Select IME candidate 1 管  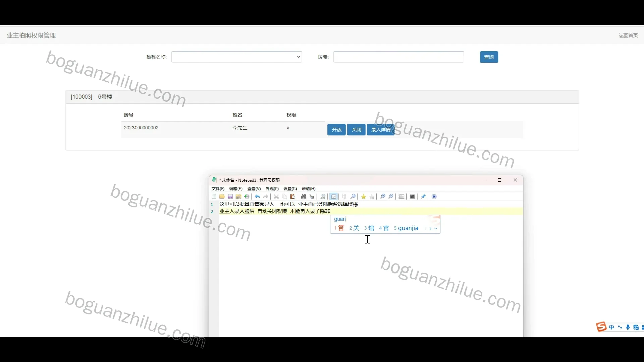point(339,228)
